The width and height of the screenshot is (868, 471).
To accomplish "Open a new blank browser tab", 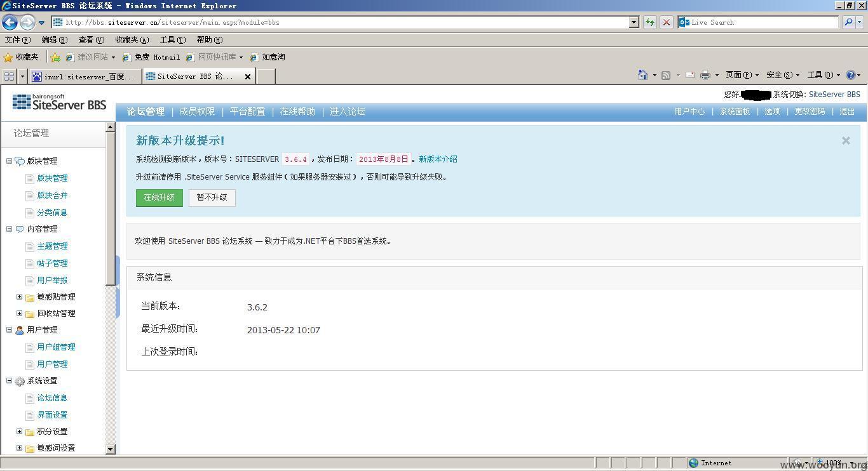I will 266,76.
